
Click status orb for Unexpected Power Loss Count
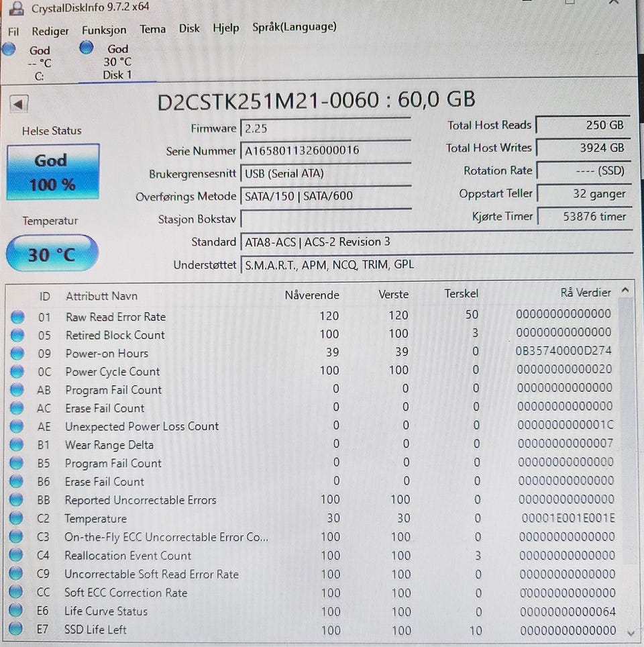click(17, 426)
